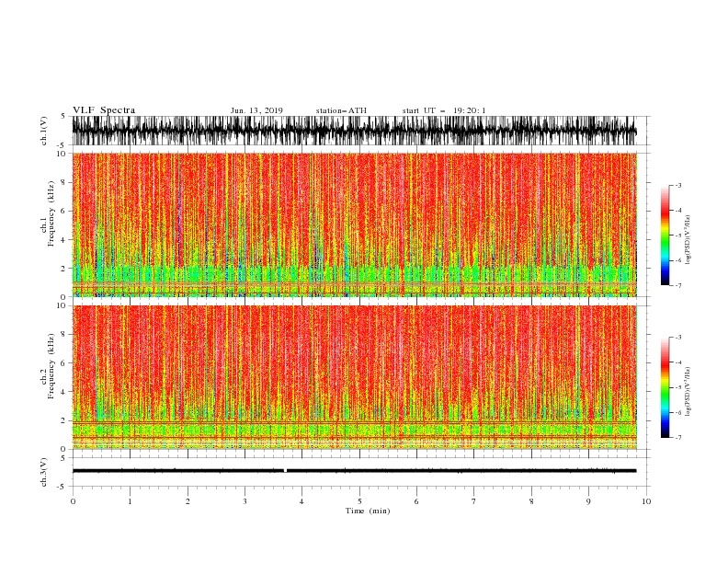The height and width of the screenshot is (563, 728).
Task: Click the 'start UT = 19:20:1' text
Action: click(444, 110)
